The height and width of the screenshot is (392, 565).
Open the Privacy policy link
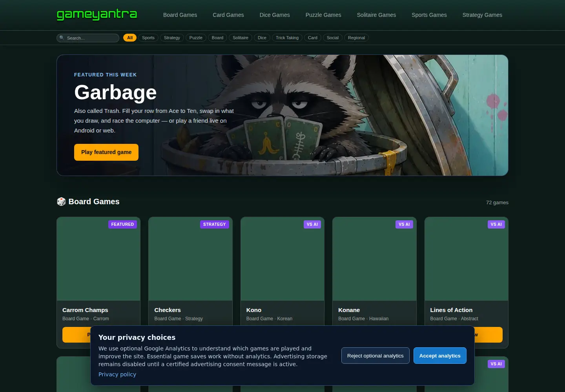coord(117,374)
